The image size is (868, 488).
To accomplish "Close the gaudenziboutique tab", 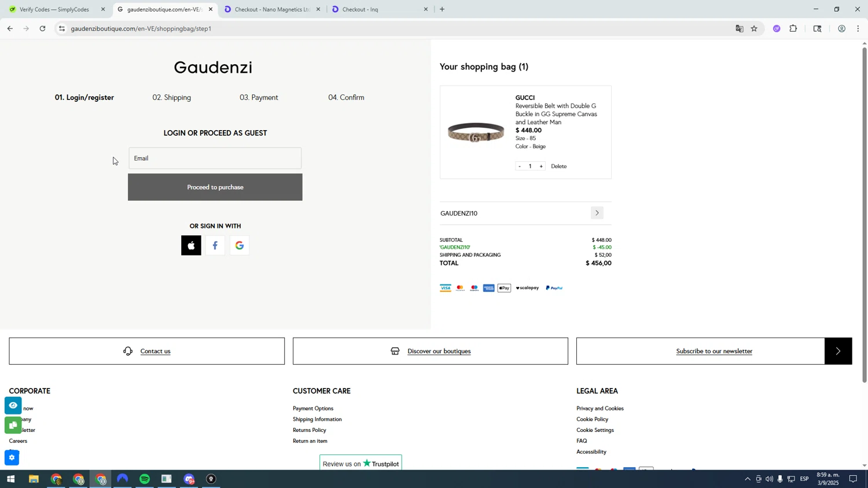I will pos(211,9).
